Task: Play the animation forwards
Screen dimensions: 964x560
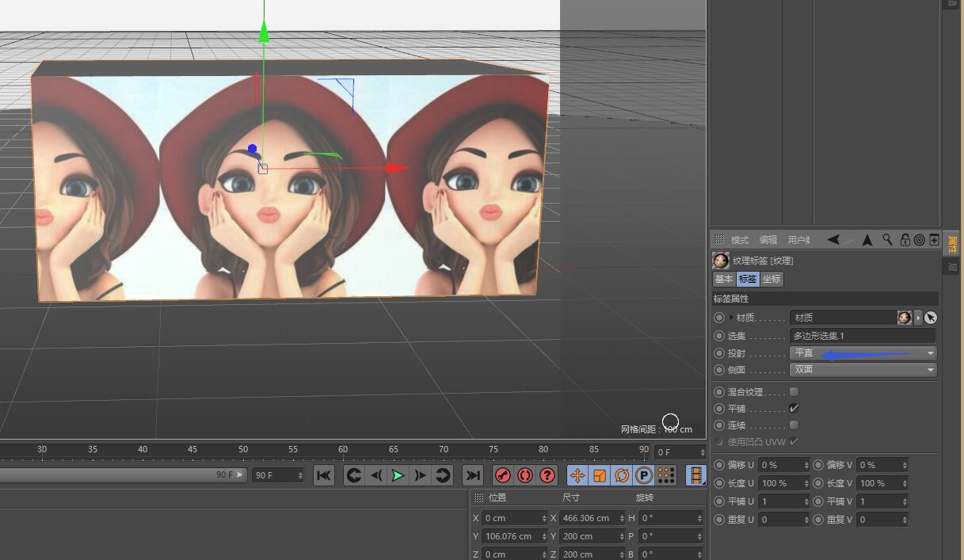Action: coord(398,475)
